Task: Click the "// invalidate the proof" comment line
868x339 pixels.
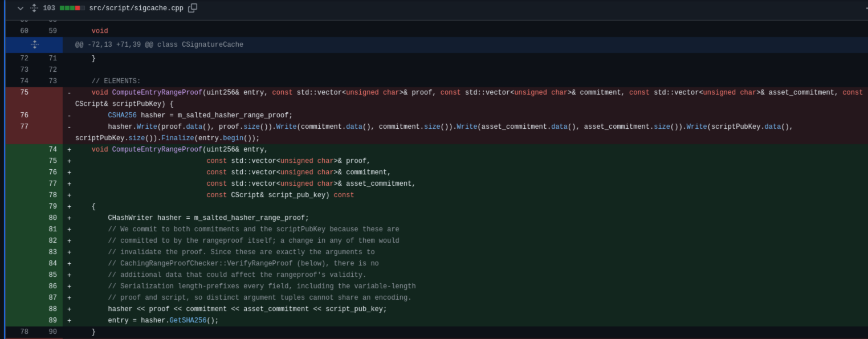Action: 241,252
